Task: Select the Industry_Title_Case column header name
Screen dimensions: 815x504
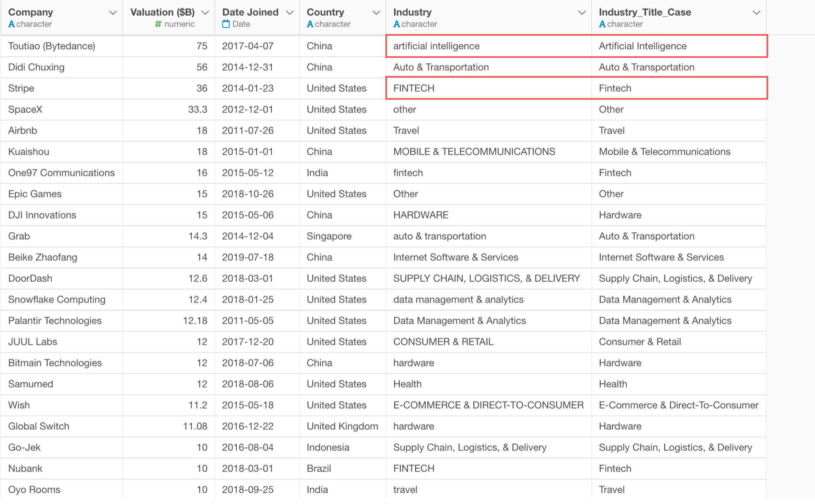Action: pyautogui.click(x=645, y=12)
